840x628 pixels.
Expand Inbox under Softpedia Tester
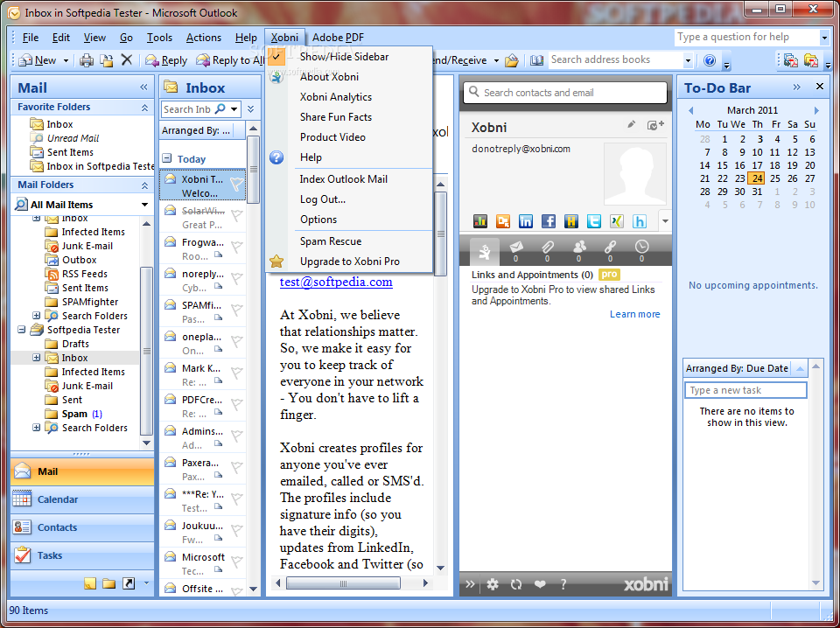[x=37, y=358]
